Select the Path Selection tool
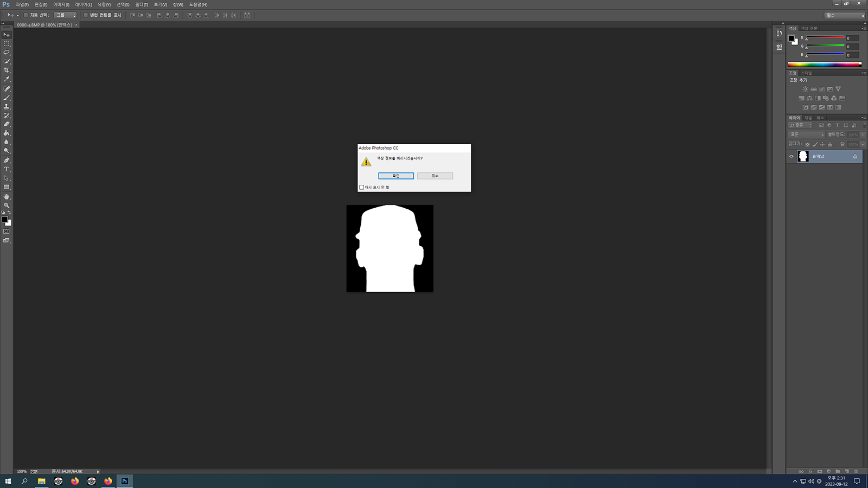 [x=7, y=178]
